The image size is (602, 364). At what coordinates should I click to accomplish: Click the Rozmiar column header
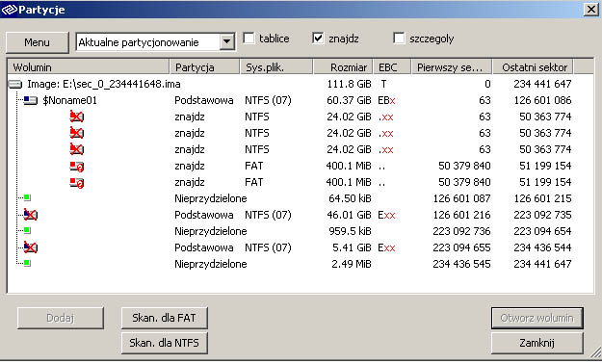pos(343,67)
